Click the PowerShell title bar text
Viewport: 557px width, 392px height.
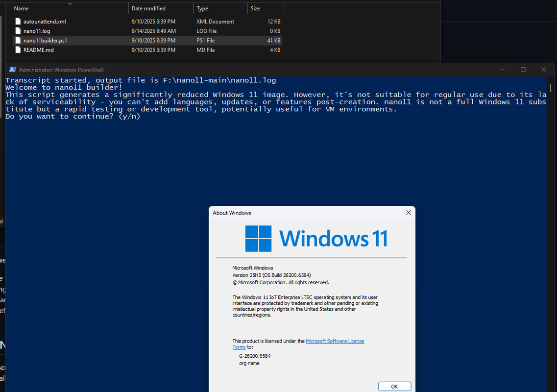(x=61, y=70)
